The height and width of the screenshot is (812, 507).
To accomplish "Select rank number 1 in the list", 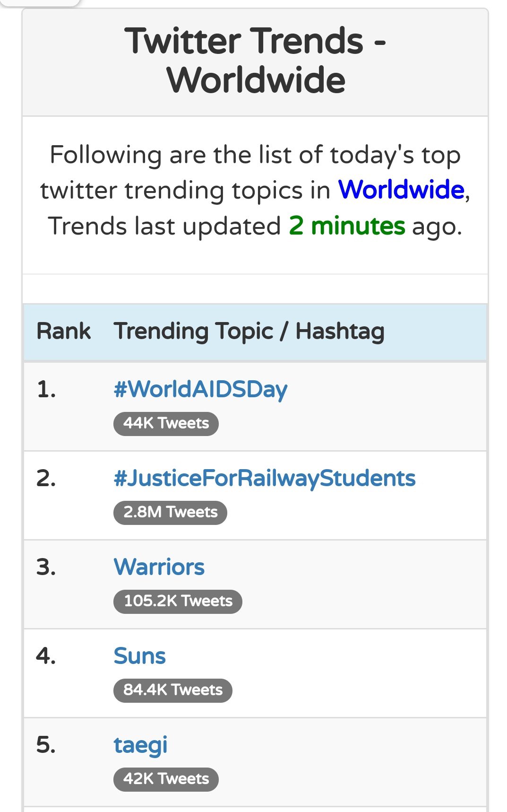I will pyautogui.click(x=46, y=390).
